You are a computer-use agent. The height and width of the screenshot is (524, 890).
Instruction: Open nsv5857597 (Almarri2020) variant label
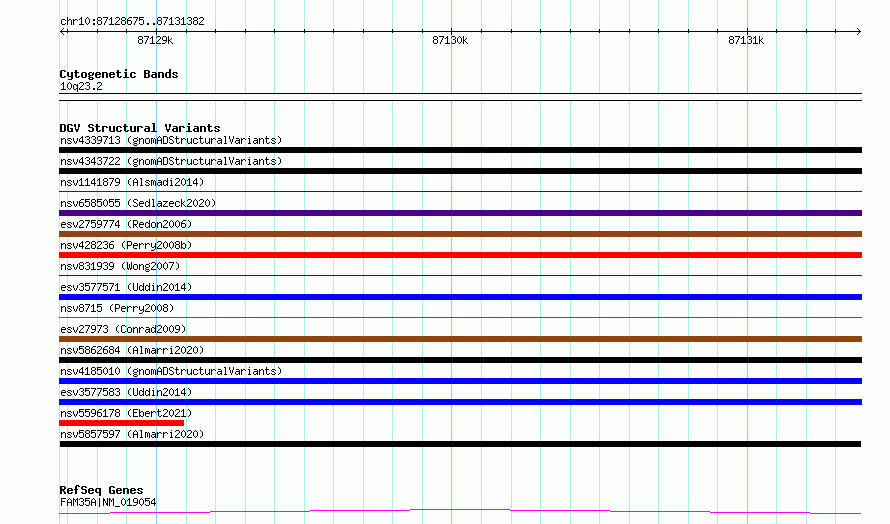click(x=132, y=434)
